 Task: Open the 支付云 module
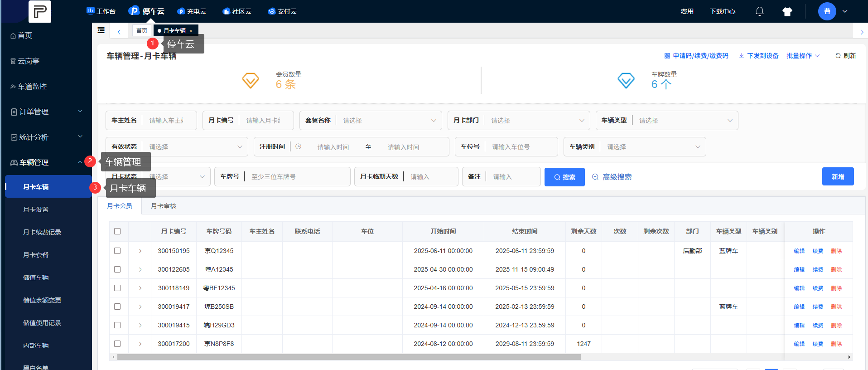pos(282,11)
